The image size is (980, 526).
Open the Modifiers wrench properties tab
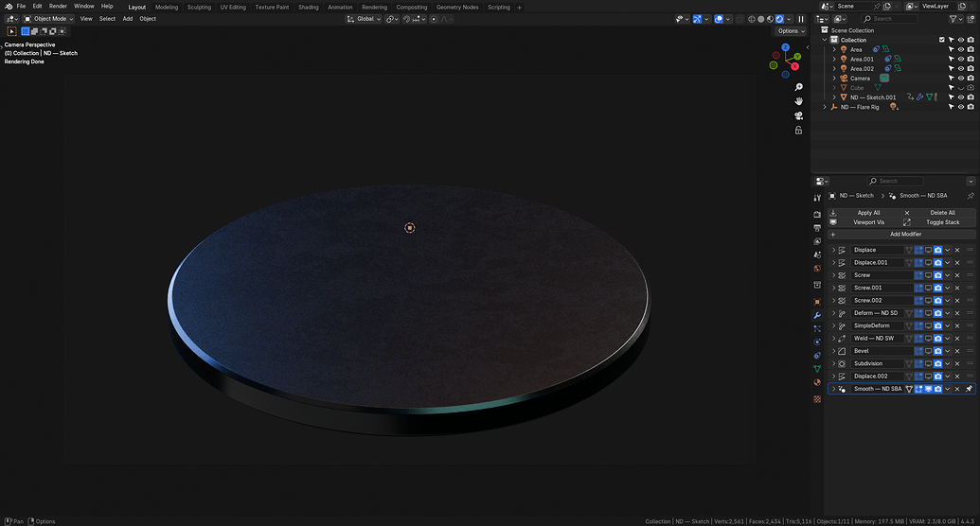(x=817, y=315)
